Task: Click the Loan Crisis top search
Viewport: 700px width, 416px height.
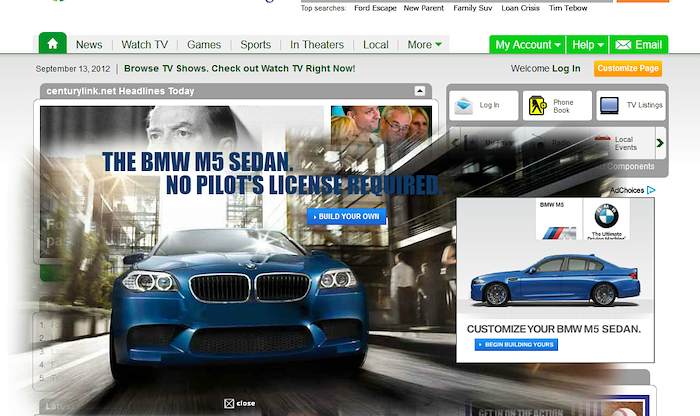Action: 520,8
